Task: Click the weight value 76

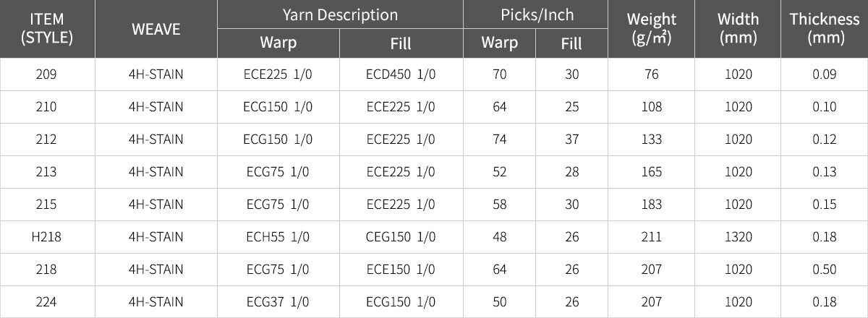Action: coord(652,74)
